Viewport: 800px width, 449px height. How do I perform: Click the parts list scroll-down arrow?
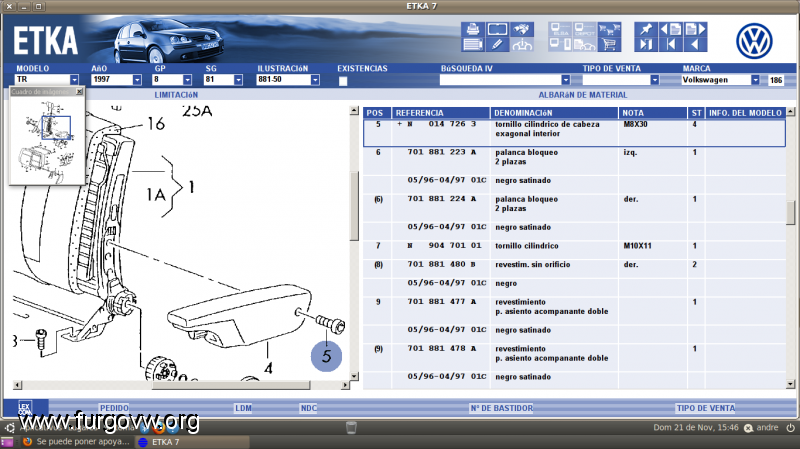point(791,384)
